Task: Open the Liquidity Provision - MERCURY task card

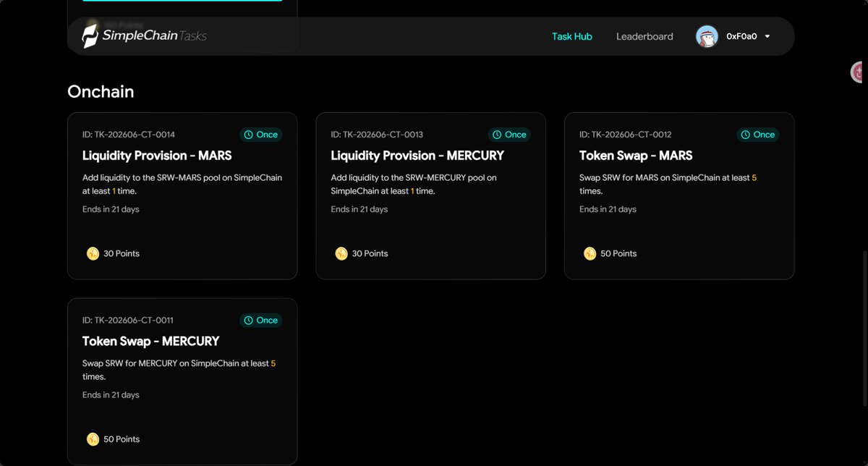Action: point(430,196)
